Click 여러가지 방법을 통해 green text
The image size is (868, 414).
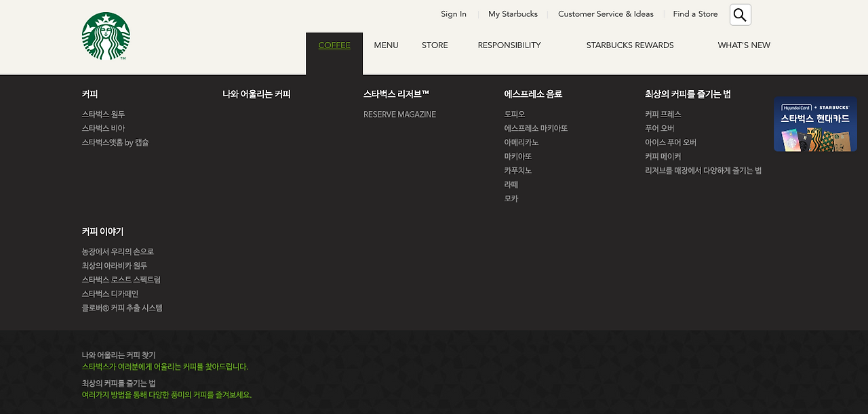166,395
